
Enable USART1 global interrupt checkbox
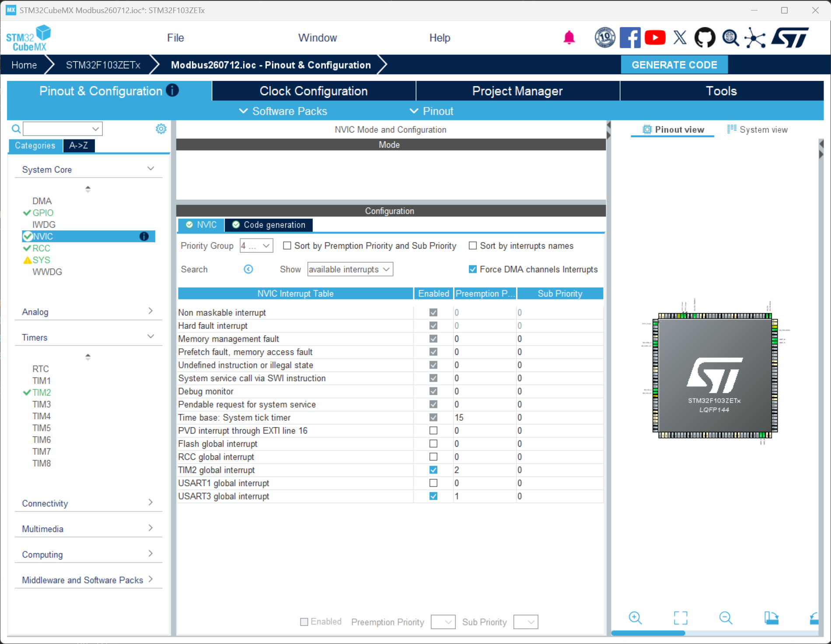tap(433, 483)
